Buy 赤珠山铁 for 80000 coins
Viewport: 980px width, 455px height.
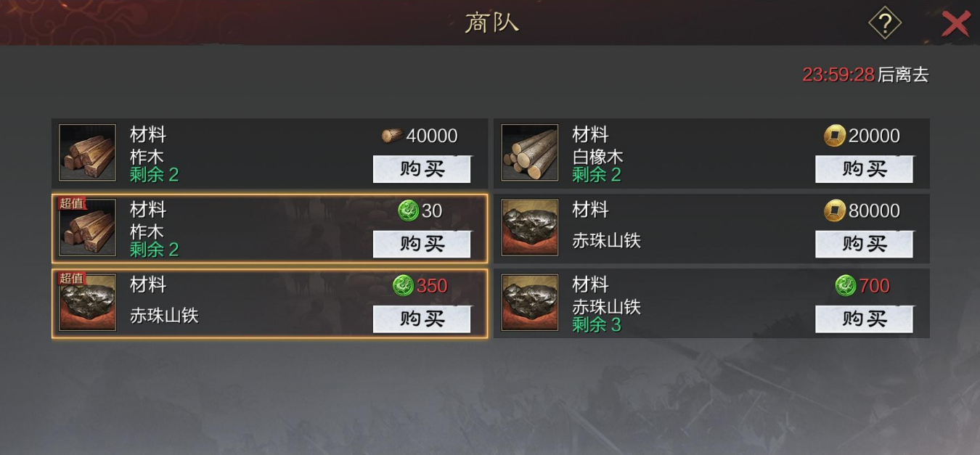(864, 244)
